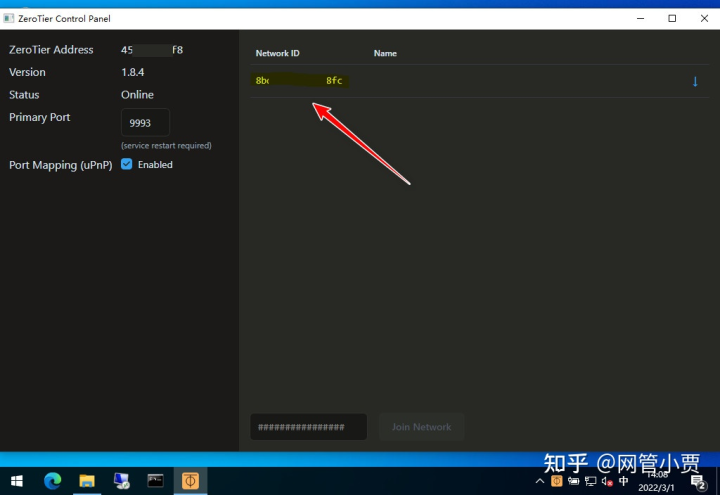Toggle the Port Mapping (uPnP) Enabled checkbox
The height and width of the screenshot is (495, 720).
(x=127, y=164)
